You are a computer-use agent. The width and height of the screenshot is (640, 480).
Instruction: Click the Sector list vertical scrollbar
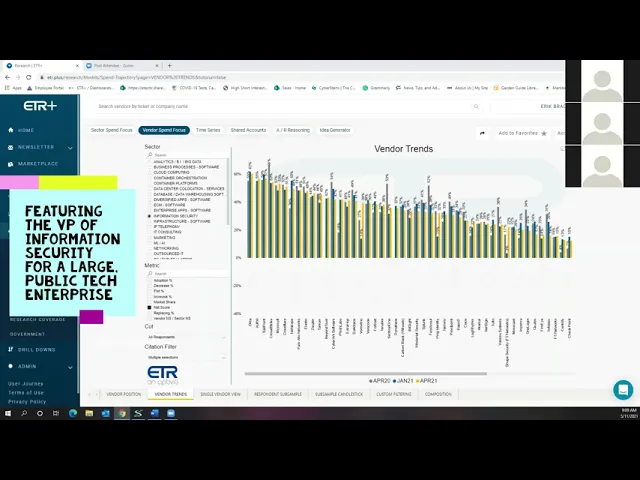228,192
